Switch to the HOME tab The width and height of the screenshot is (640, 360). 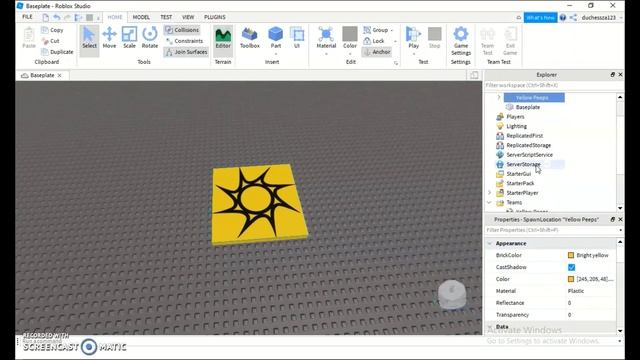tap(115, 17)
